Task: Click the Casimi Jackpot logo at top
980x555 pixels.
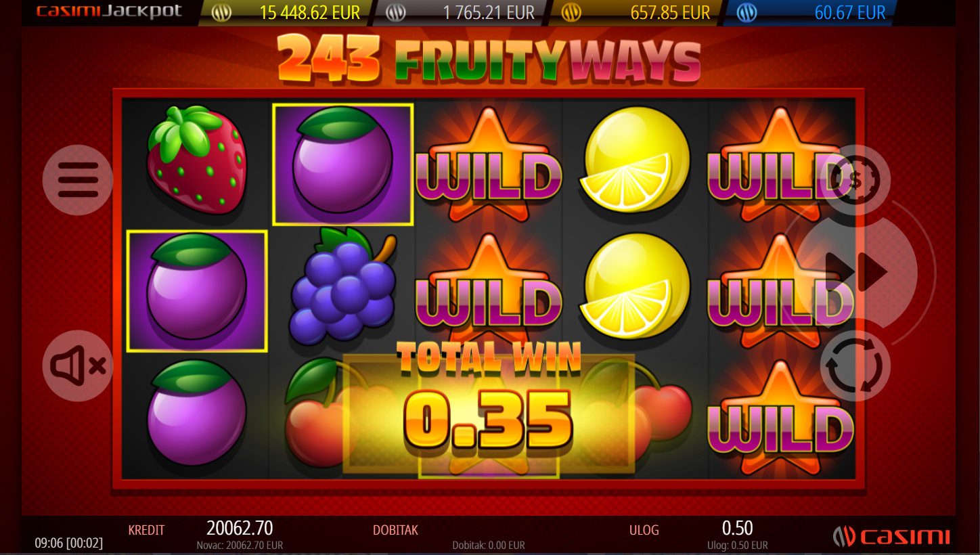Action: pos(109,12)
